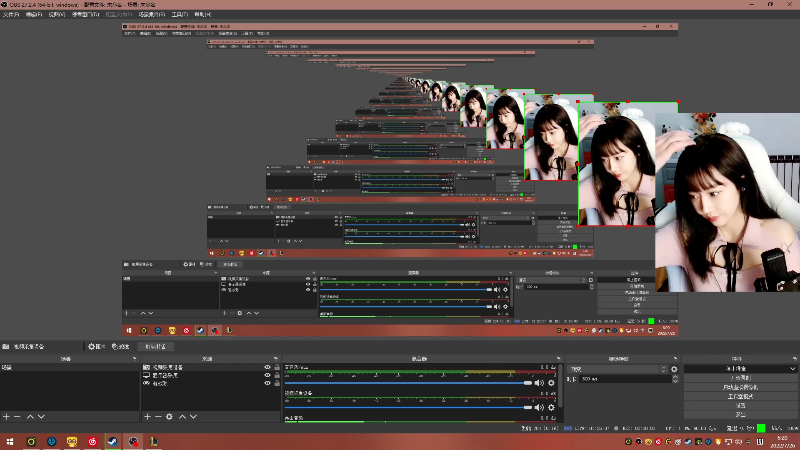Add a new scene with the plus icon
The image size is (800, 450).
click(x=6, y=417)
